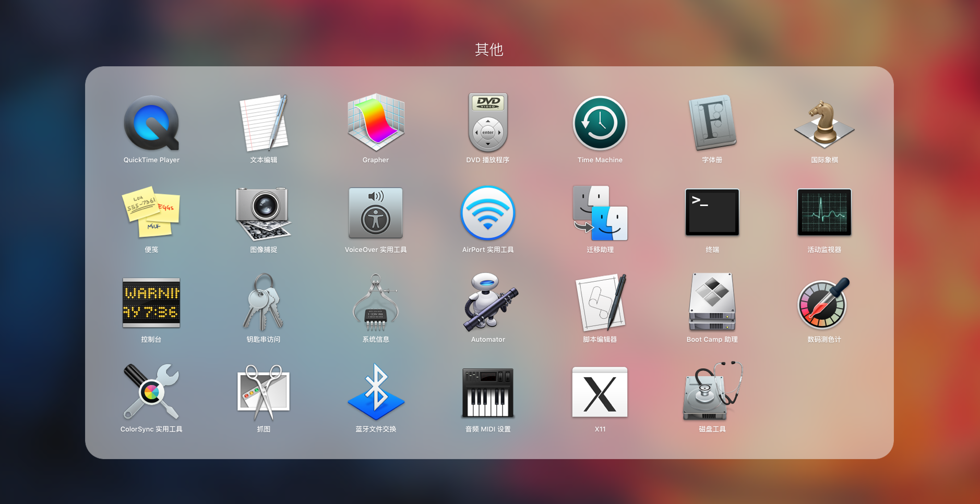
Task: Click the '钥匙串访问' label text
Action: (264, 340)
